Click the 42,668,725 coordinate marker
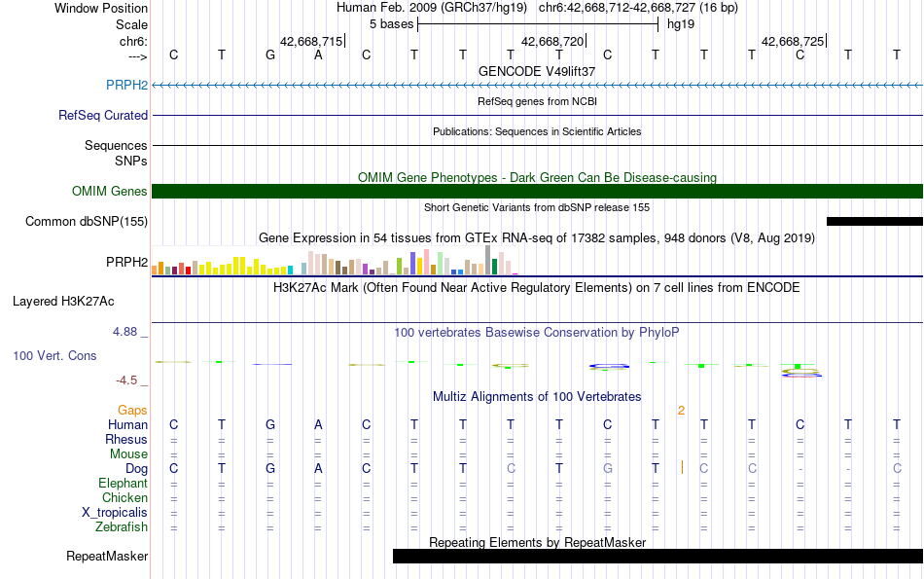This screenshot has height=579, width=924. tap(793, 41)
